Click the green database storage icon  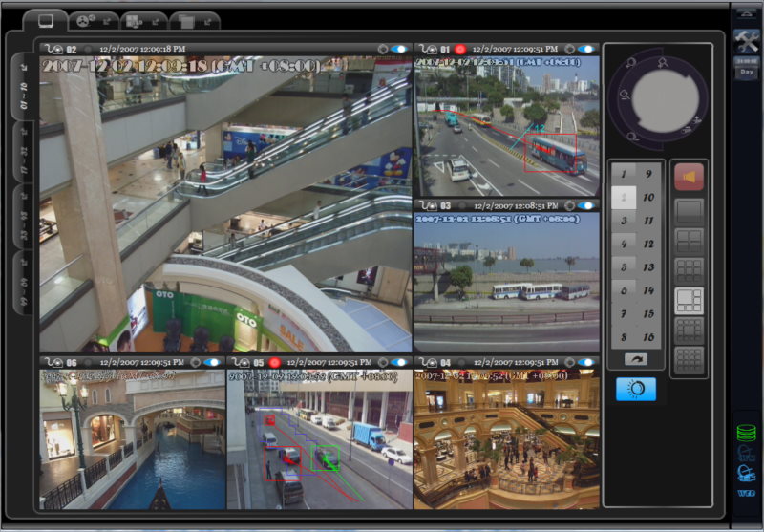coord(746,432)
